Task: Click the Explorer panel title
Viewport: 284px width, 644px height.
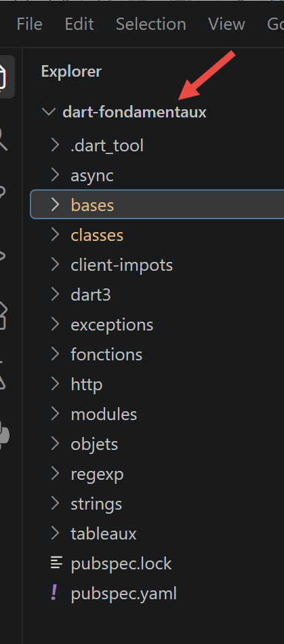Action: click(71, 72)
